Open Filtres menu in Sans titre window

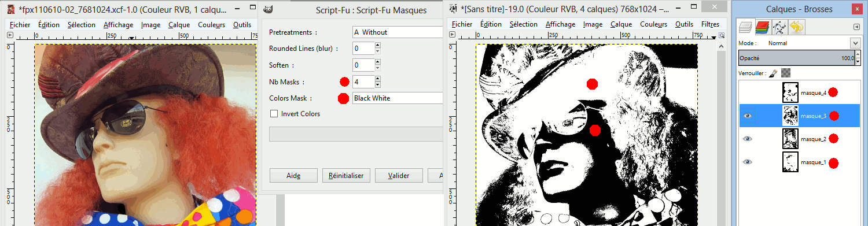710,24
